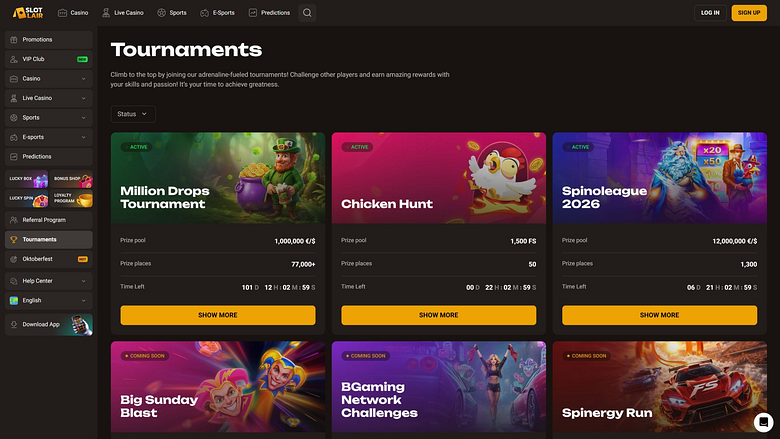Open the Lucky Box tile
The height and width of the screenshot is (439, 780).
tap(27, 179)
